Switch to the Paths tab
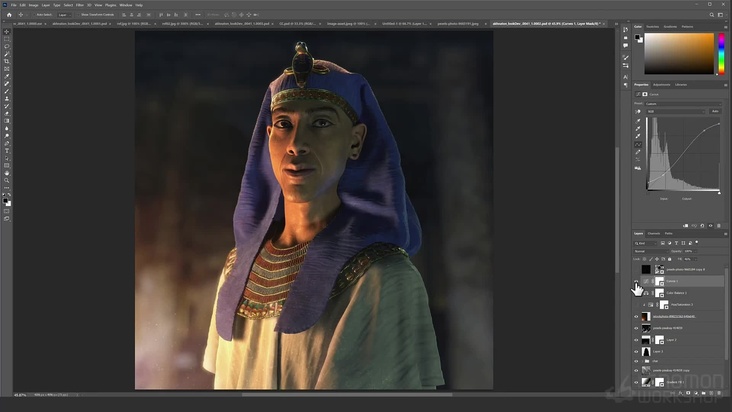Screen dimensions: 732x412 669,233
